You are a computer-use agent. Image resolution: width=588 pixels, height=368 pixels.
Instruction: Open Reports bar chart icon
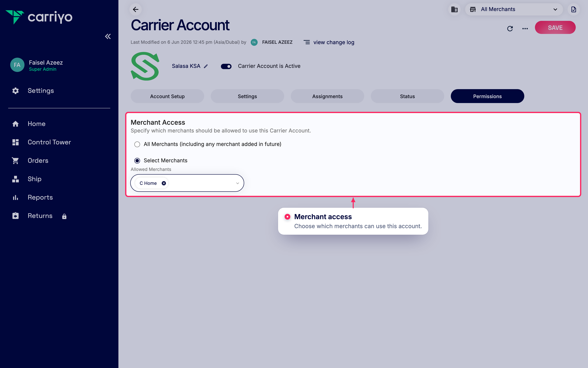tap(16, 197)
